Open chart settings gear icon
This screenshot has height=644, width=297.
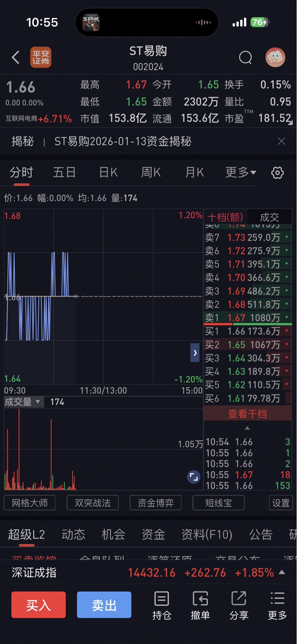coord(277,173)
